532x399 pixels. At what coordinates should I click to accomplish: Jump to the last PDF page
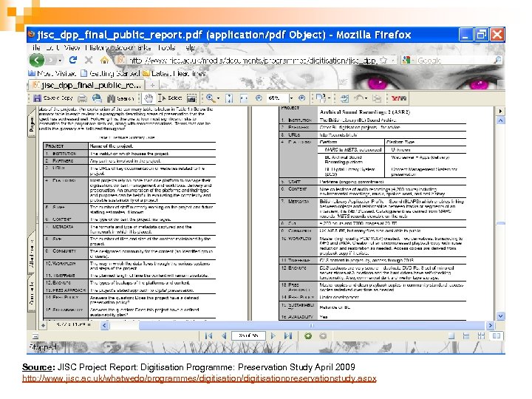288,336
